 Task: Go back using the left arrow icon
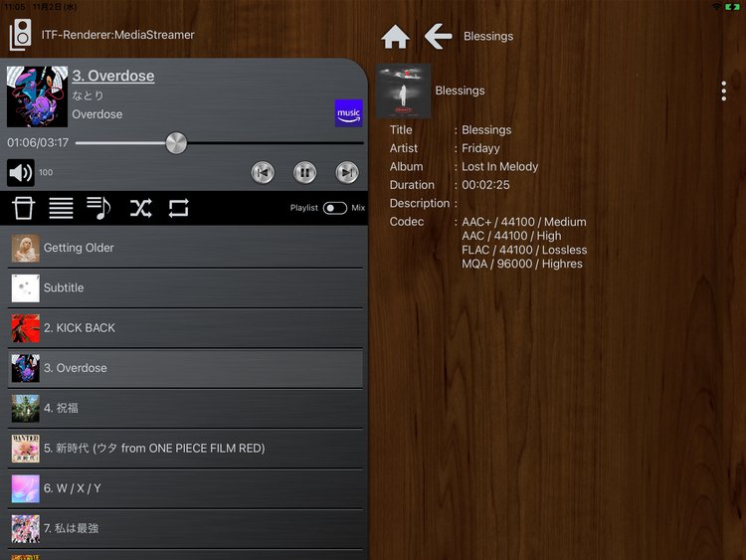[438, 37]
